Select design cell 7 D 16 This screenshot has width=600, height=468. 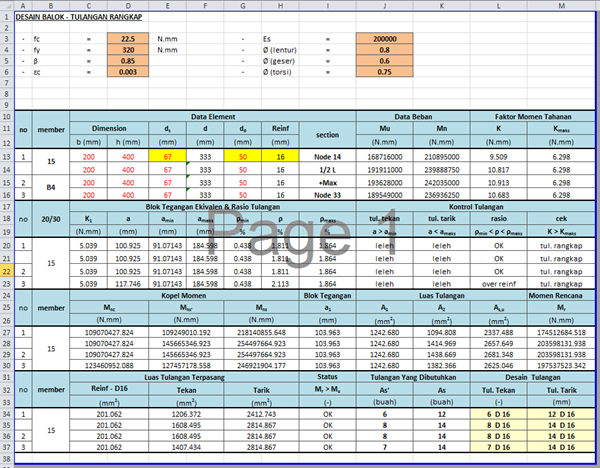tap(499, 447)
